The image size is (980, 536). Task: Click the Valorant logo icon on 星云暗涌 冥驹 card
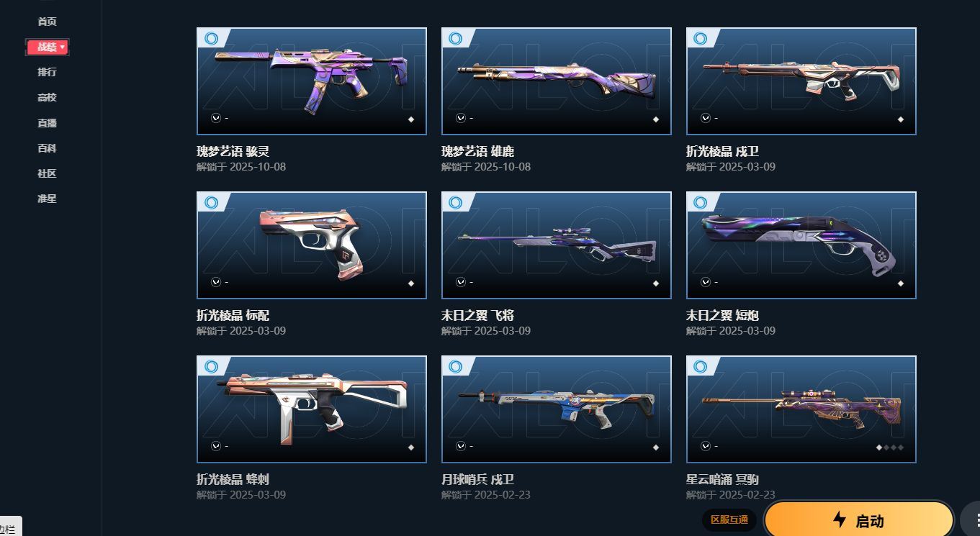point(705,446)
